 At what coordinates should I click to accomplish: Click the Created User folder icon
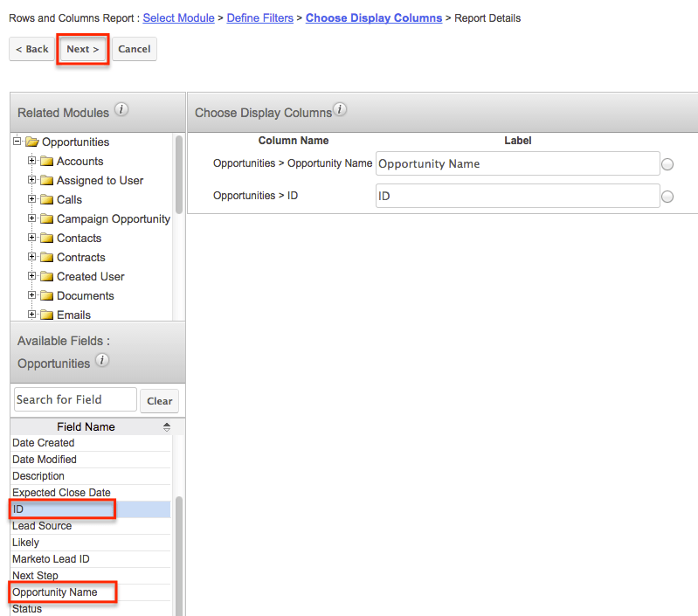47,276
